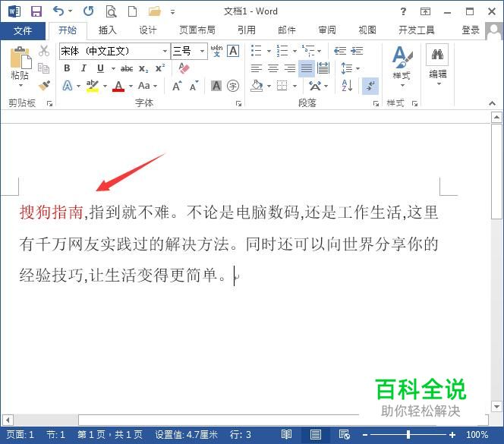Screen dimensions: 504x444
Task: Toggle Bold formatting
Action: [x=67, y=68]
